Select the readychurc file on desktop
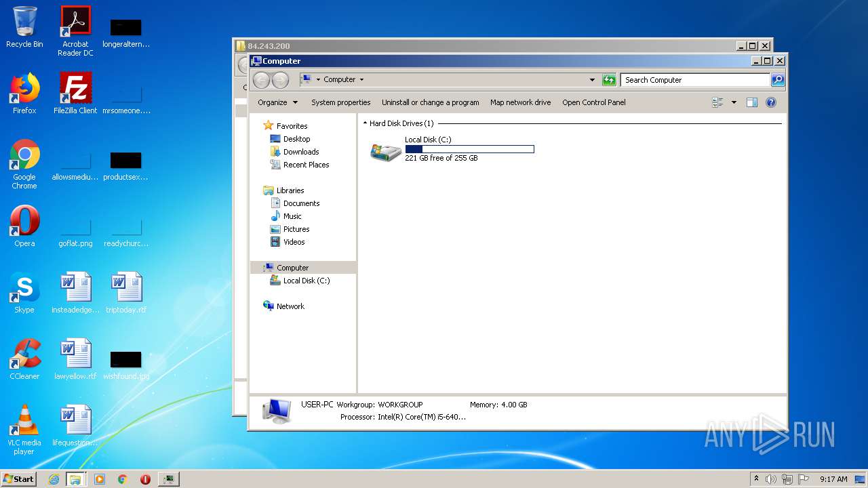 126,232
